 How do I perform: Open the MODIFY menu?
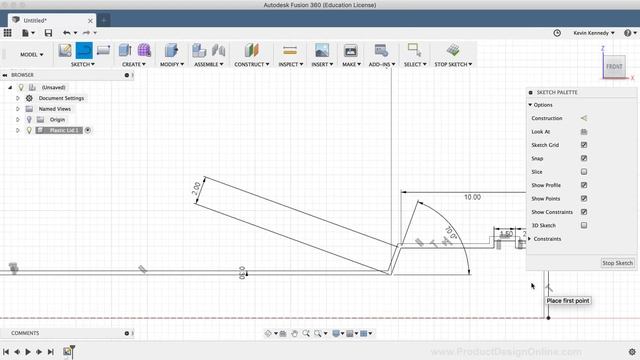[x=172, y=64]
